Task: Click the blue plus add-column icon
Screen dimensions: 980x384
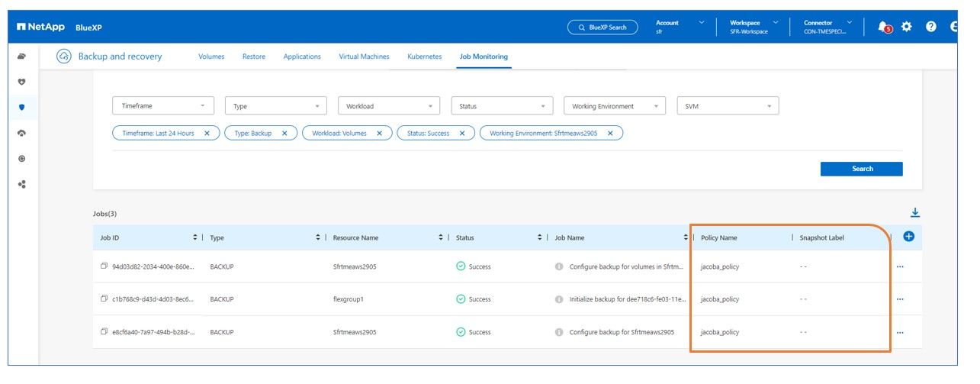Action: tap(908, 237)
